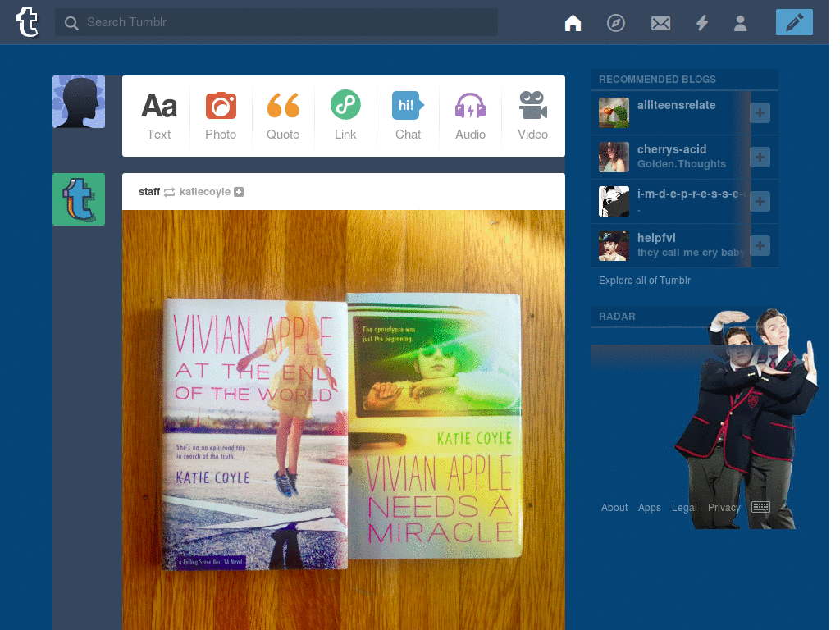Screen dimensions: 840x630
Task: Click Explore all of Tumblr
Action: click(645, 281)
